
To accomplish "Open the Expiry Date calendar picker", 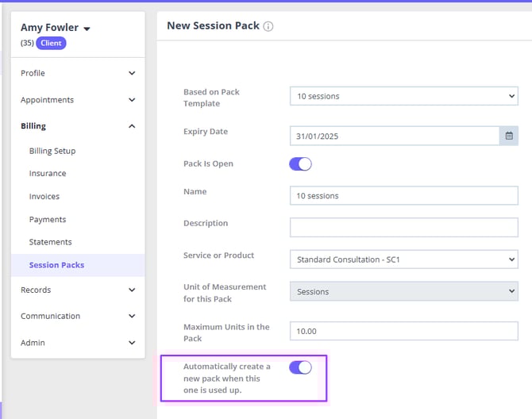I will [509, 136].
